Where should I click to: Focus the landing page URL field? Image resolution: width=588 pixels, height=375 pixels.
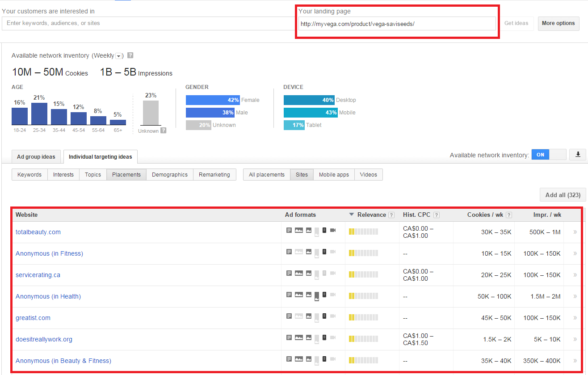pos(397,24)
